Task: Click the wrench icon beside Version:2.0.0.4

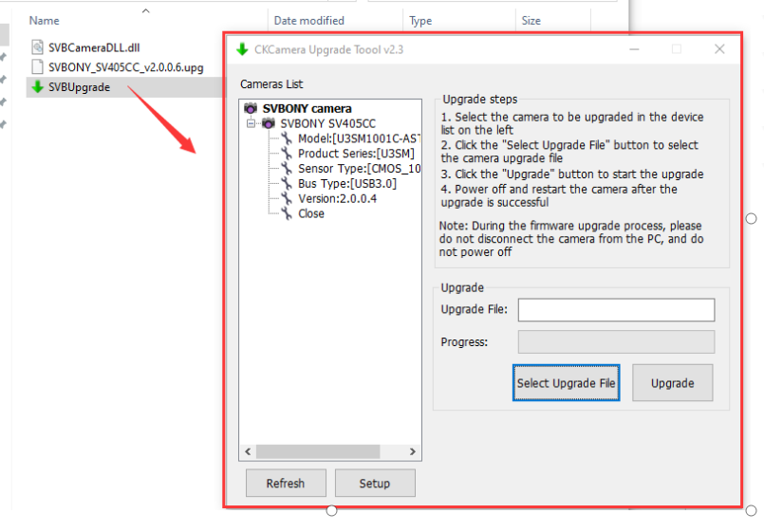Action: [287, 199]
